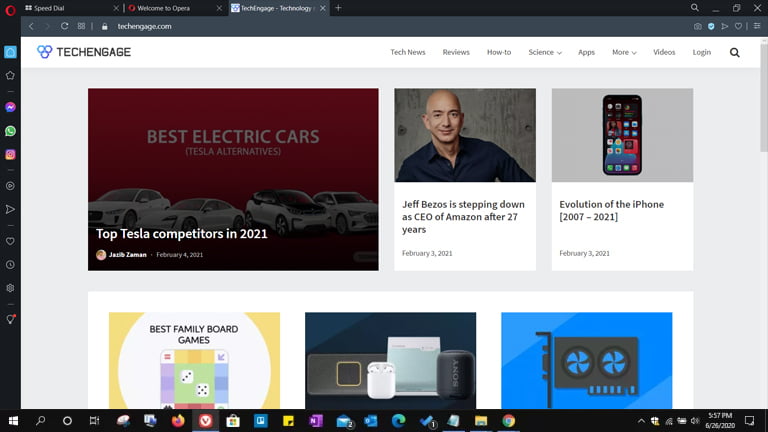Close the Welcome to Opera tab
This screenshot has width=768, height=432.
pyautogui.click(x=219, y=8)
